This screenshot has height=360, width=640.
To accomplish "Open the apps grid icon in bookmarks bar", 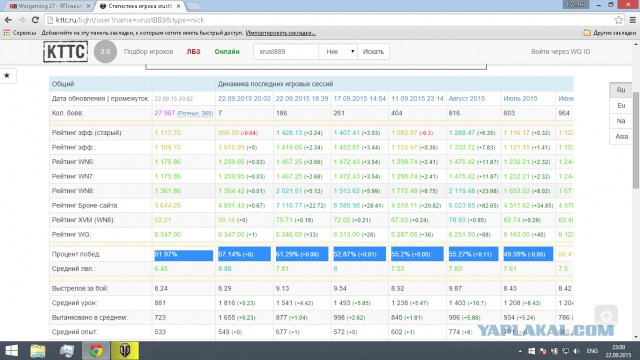I will click(x=7, y=33).
